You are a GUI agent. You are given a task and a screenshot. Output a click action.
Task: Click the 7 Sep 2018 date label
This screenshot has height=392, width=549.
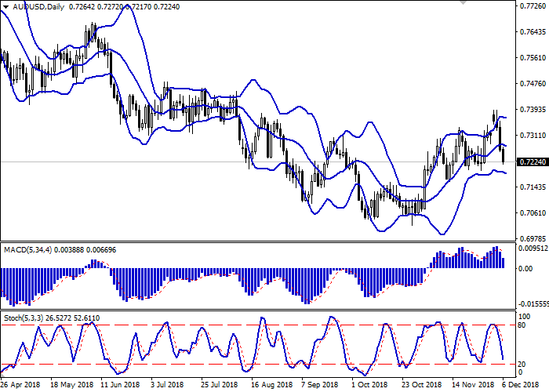click(x=320, y=385)
